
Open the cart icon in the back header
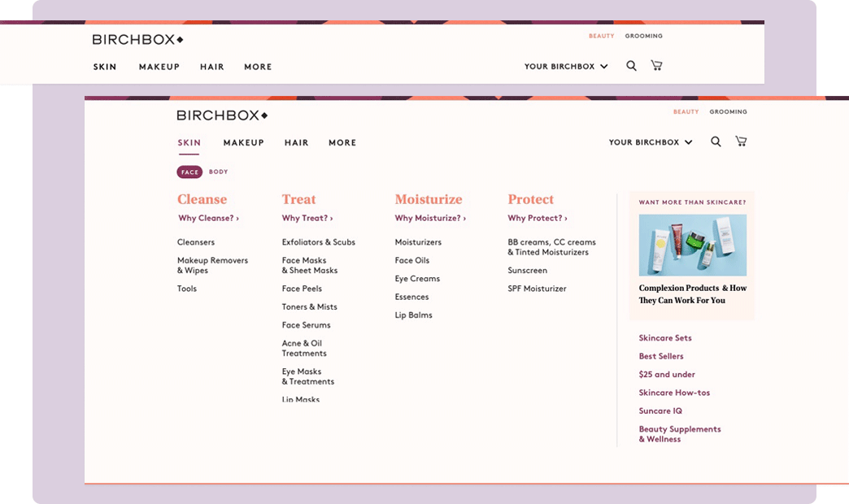tap(656, 66)
